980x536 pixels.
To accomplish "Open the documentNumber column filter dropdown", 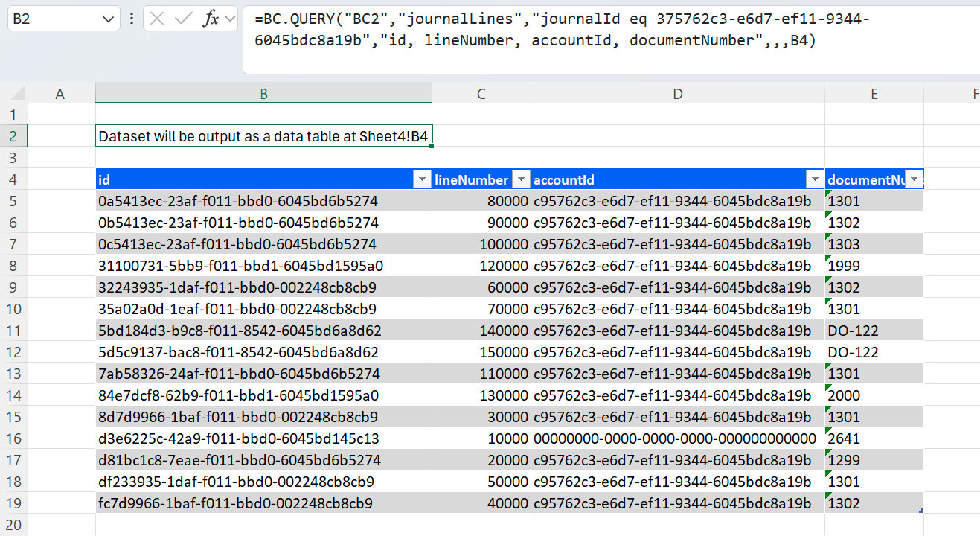I will click(x=914, y=179).
